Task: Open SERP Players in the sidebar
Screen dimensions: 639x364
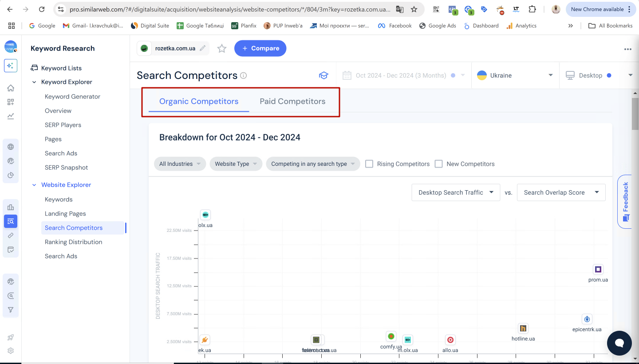Action: point(63,125)
